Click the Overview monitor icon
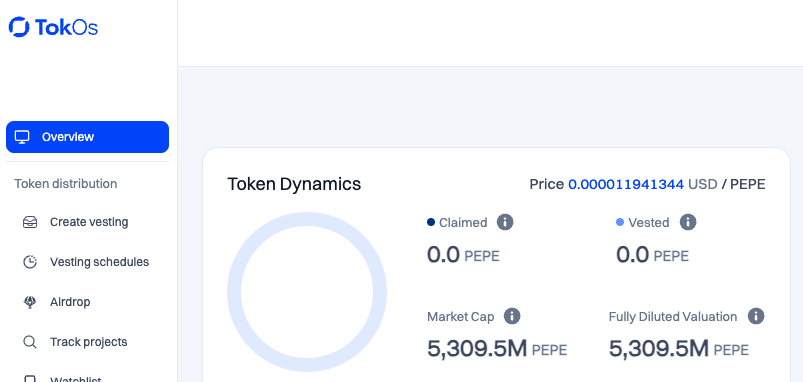The image size is (803, 382). (22, 137)
